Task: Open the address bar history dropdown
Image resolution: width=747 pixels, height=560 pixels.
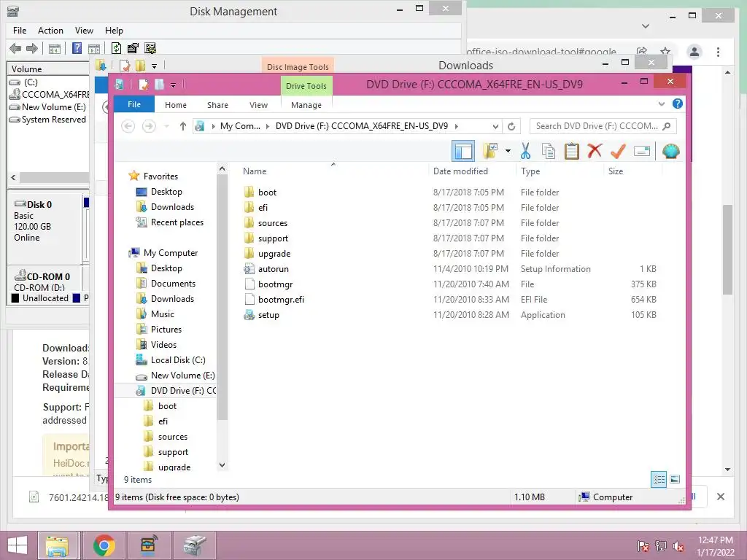Action: click(x=495, y=126)
